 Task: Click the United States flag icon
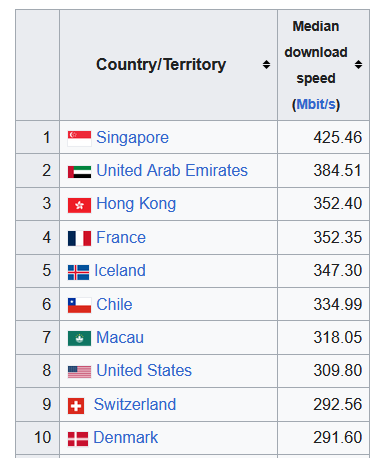pos(79,372)
